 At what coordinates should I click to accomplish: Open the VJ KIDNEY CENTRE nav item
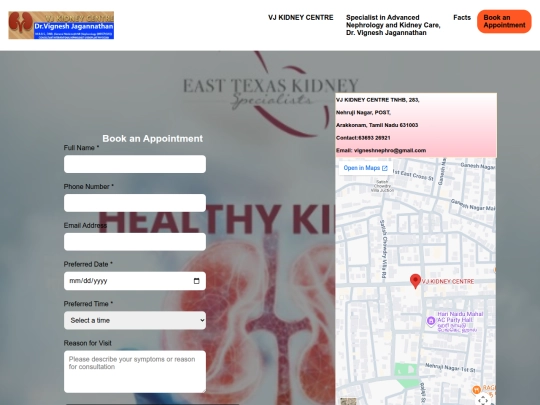(x=301, y=18)
